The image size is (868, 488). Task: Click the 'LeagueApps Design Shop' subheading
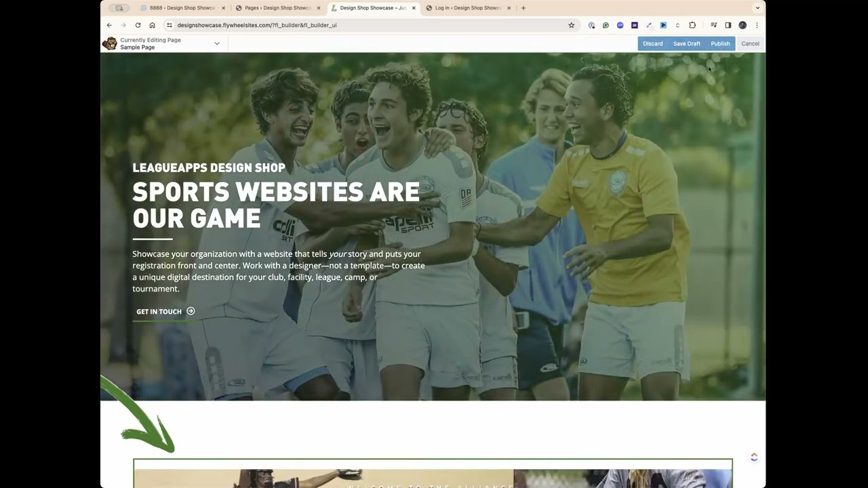[x=209, y=167]
